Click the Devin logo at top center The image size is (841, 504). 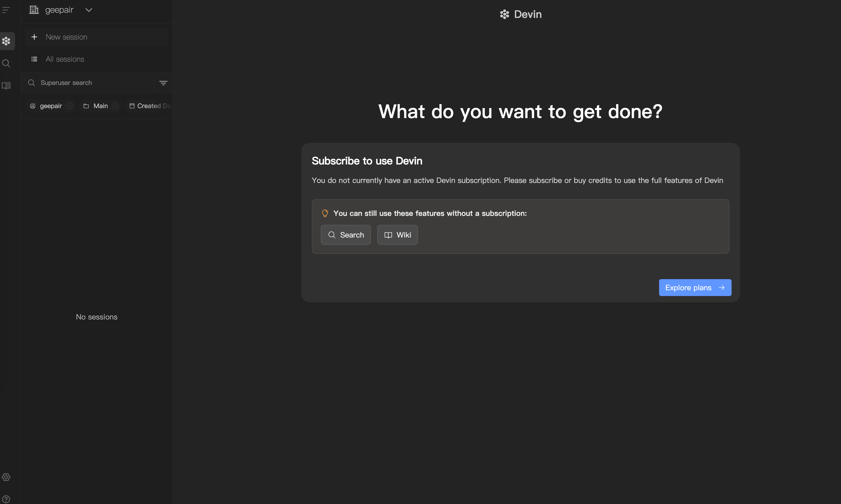pos(520,14)
